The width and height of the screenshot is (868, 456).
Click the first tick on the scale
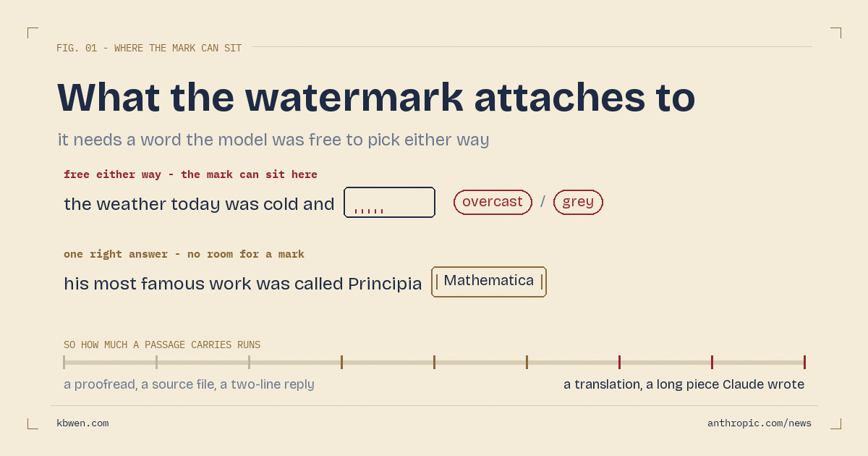click(x=64, y=362)
